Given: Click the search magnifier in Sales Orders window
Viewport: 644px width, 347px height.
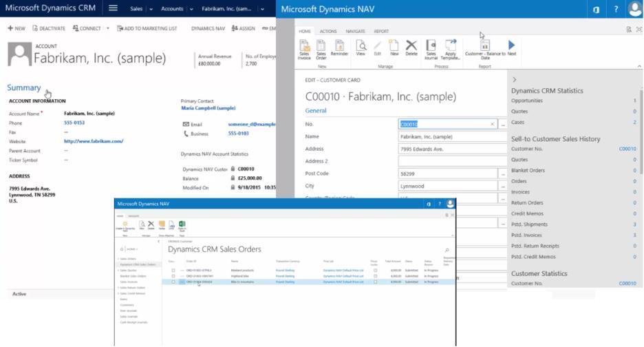Looking at the screenshot, I should [447, 250].
